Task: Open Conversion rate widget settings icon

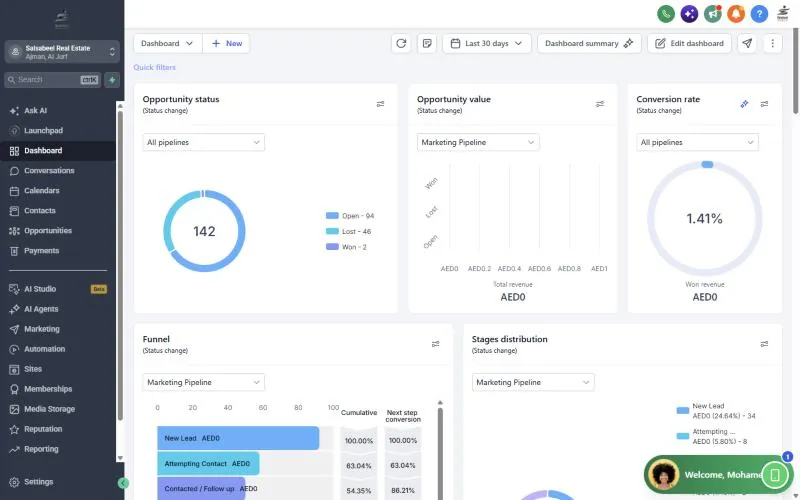Action: point(764,104)
